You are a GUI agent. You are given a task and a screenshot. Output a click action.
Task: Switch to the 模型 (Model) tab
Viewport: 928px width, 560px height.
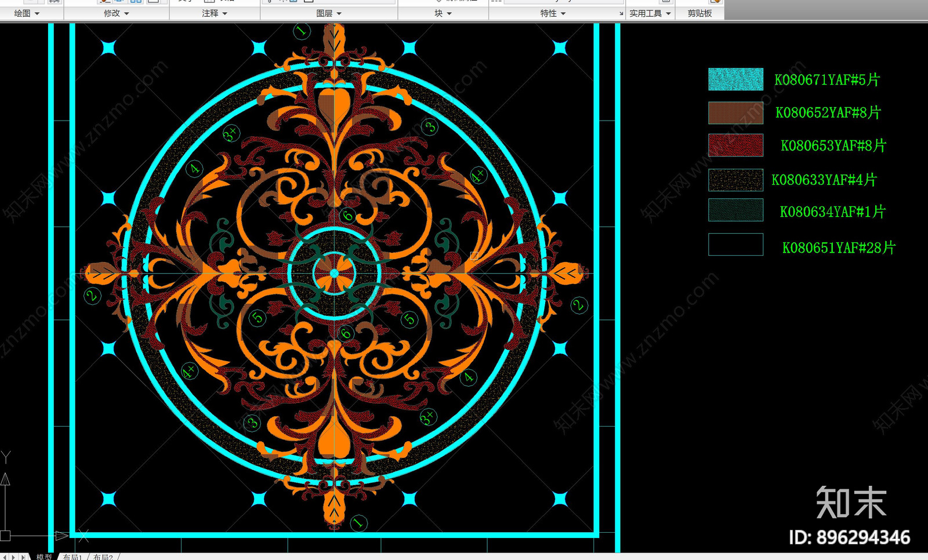click(x=44, y=557)
